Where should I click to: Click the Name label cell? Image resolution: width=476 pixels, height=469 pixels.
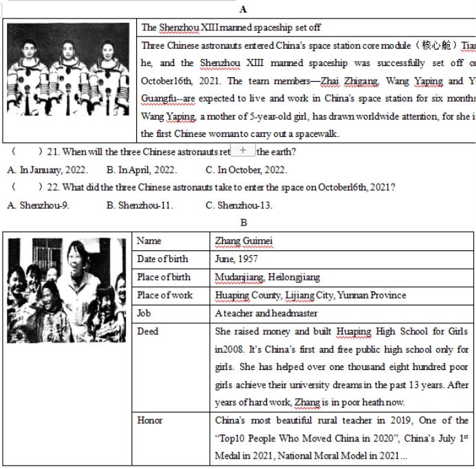pyautogui.click(x=149, y=241)
